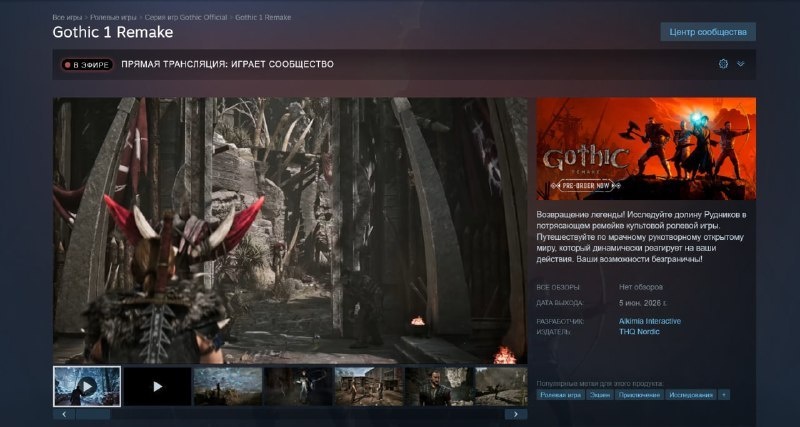Click the ПРЯМАЯ ТРАНСЛЯЦИЯ: ИГРАЕТ СООБЩЕСТВО title
This screenshot has width=800, height=427.
228,64
